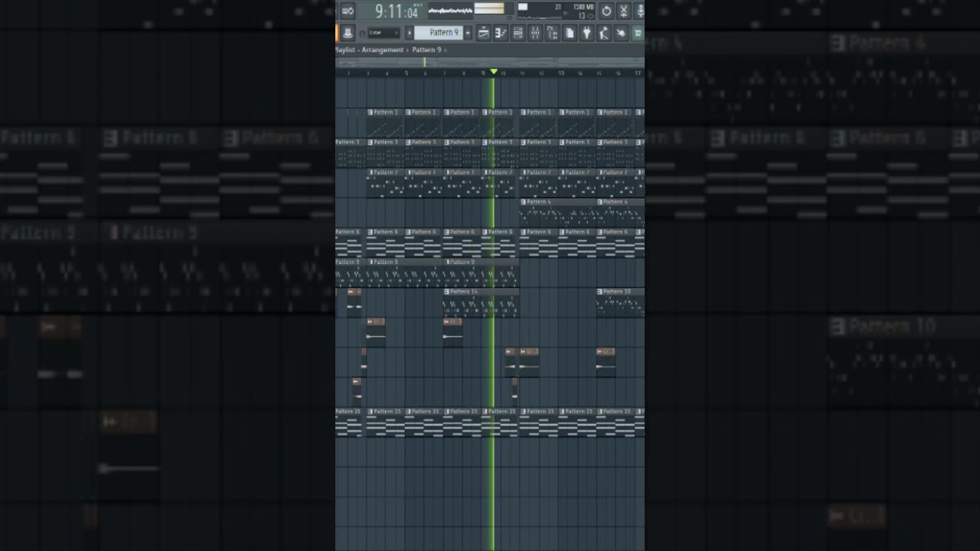Image resolution: width=980 pixels, height=551 pixels.
Task: Open the CPU usage graph panel
Action: (540, 11)
